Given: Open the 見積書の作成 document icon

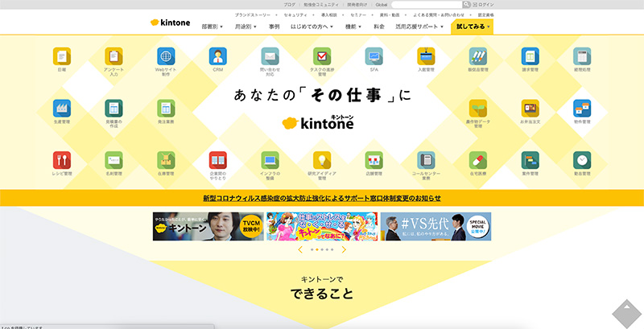Looking at the screenshot, I should pos(114,109).
